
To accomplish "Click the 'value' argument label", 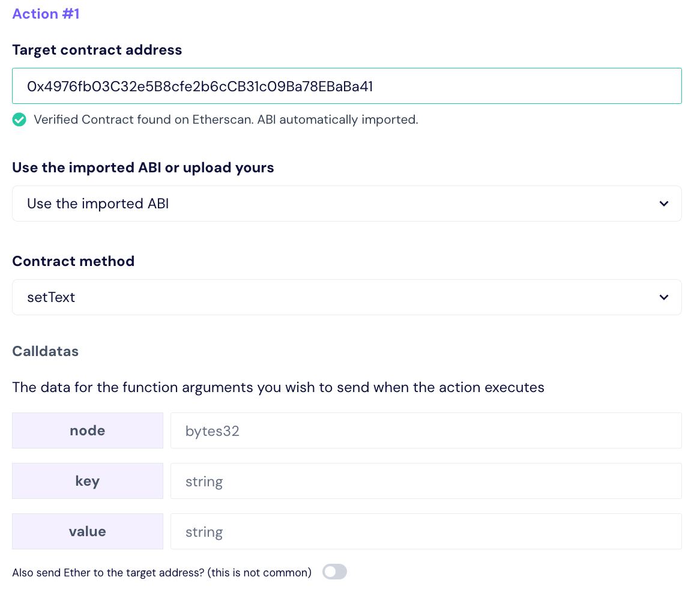I will pos(88,531).
